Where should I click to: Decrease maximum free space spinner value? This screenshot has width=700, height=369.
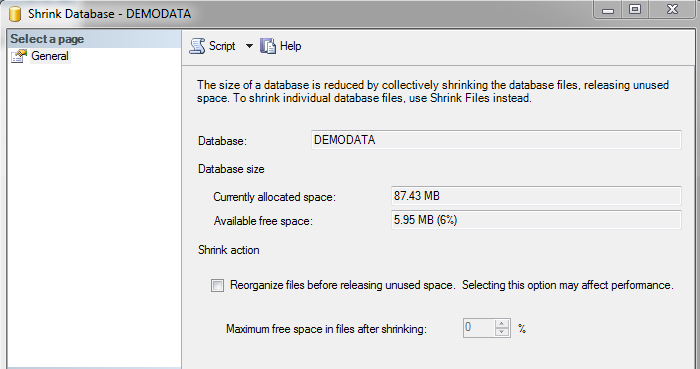coord(502,332)
